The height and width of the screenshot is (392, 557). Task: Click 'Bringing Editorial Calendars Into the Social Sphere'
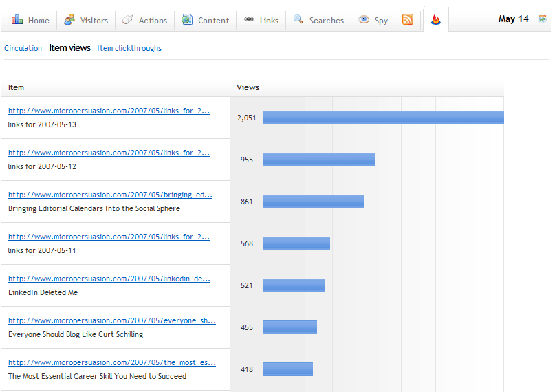click(x=94, y=208)
